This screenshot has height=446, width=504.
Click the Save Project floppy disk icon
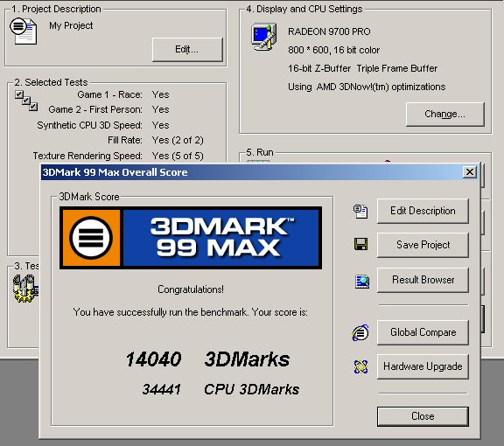(360, 244)
